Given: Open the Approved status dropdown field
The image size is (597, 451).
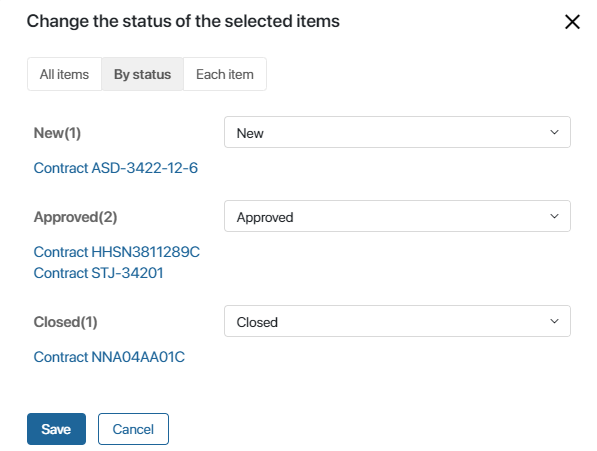Looking at the screenshot, I should pos(397,216).
